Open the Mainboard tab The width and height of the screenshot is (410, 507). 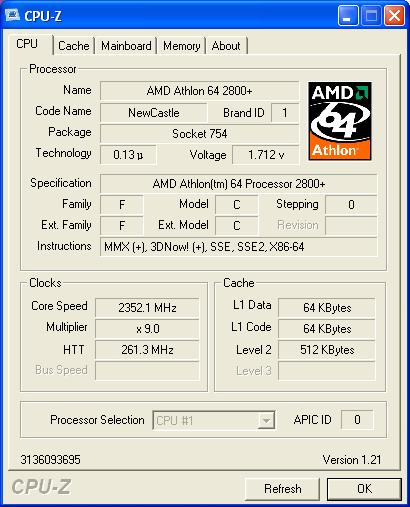tap(126, 46)
